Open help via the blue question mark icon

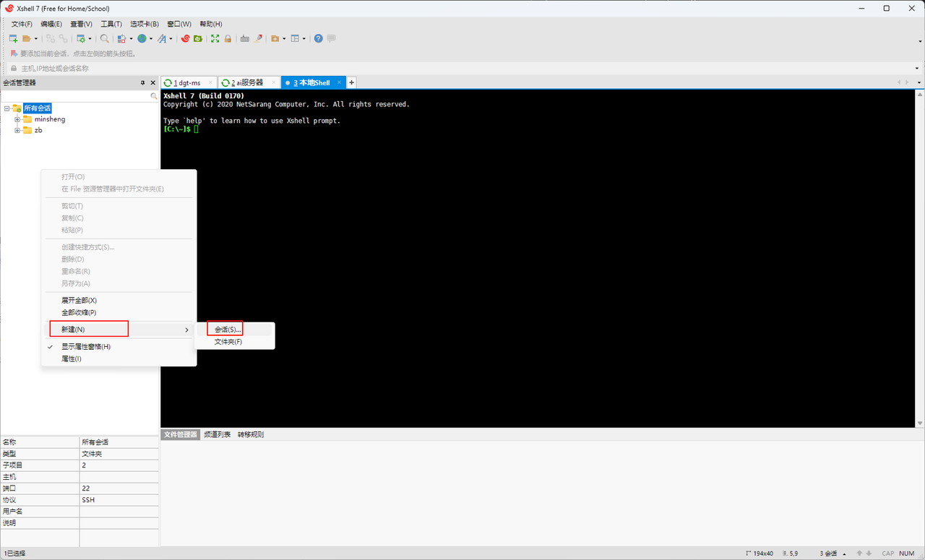tap(318, 38)
